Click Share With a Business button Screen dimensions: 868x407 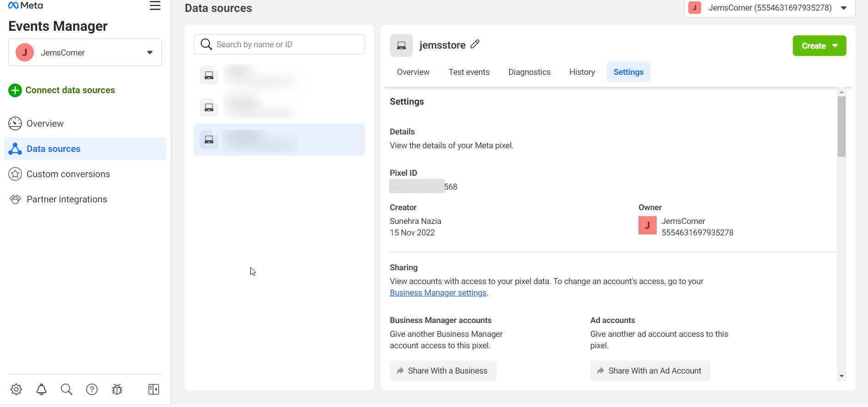pos(443,371)
